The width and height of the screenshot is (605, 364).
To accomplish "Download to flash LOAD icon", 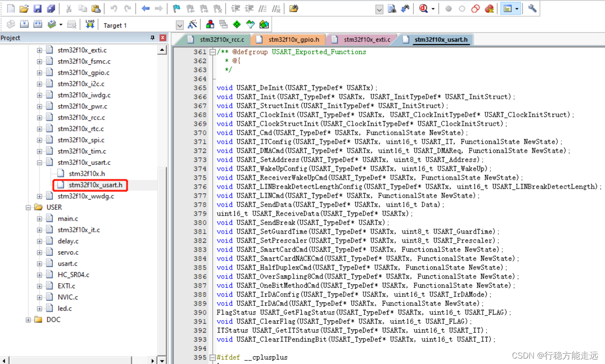I will coord(90,25).
